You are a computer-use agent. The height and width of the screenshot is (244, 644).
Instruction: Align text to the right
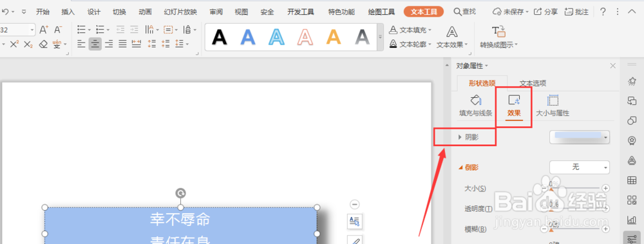click(109, 44)
